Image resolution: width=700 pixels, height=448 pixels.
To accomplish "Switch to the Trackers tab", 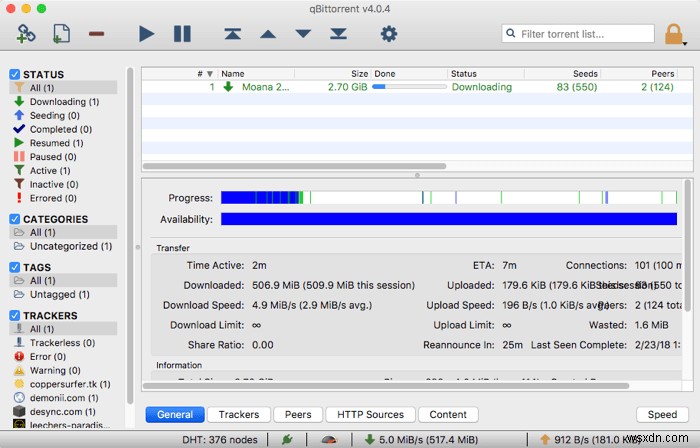I will point(239,415).
